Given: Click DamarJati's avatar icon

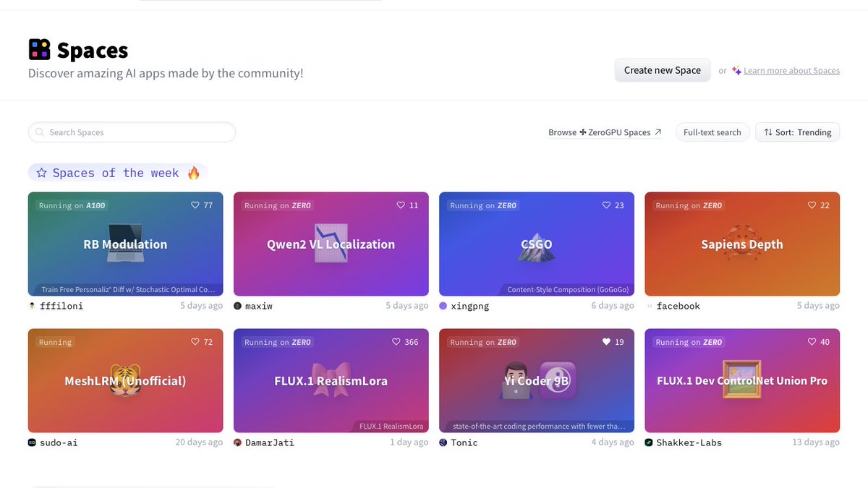Looking at the screenshot, I should point(238,442).
